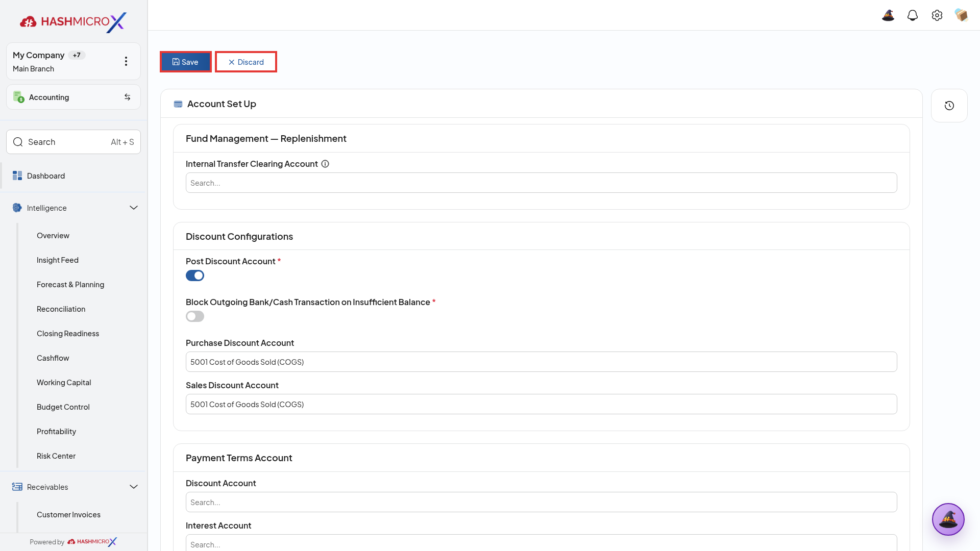Click the Dashboard grid icon
980x551 pixels.
(x=17, y=176)
